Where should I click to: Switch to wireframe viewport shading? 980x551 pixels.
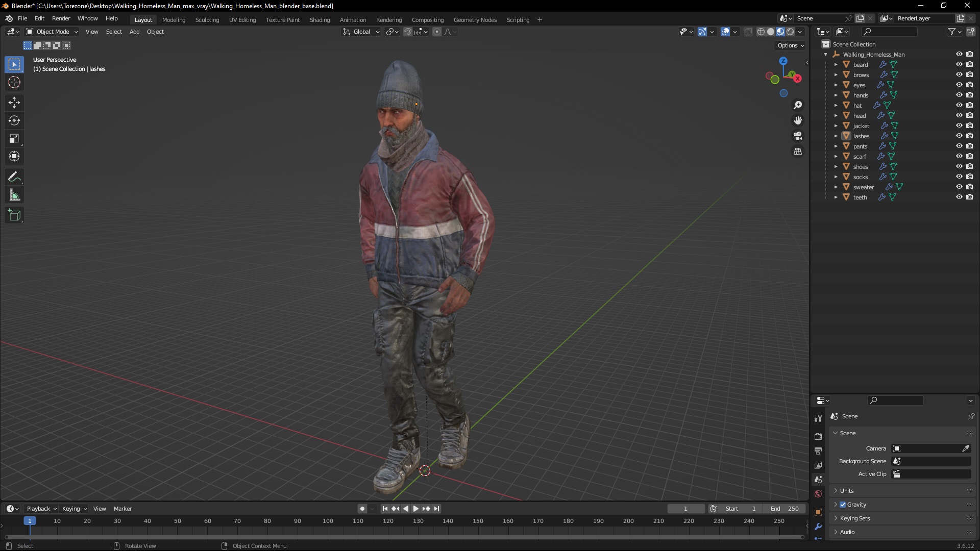pyautogui.click(x=761, y=32)
